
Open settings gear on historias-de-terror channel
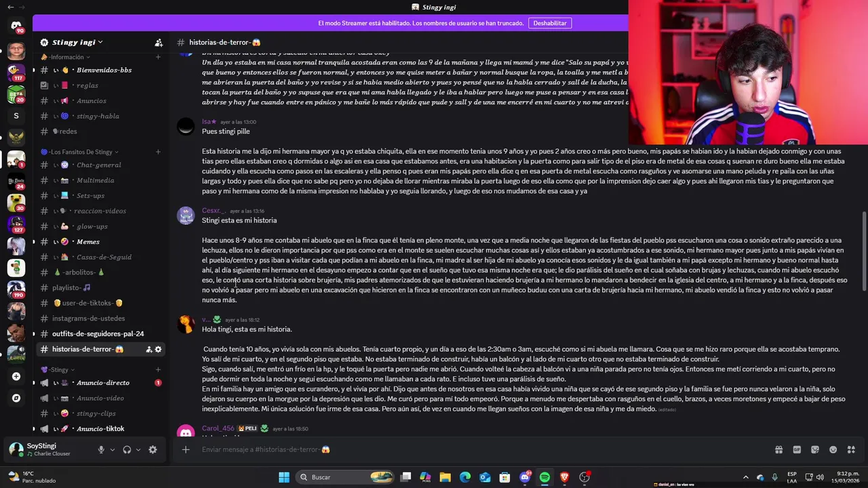[x=158, y=349]
